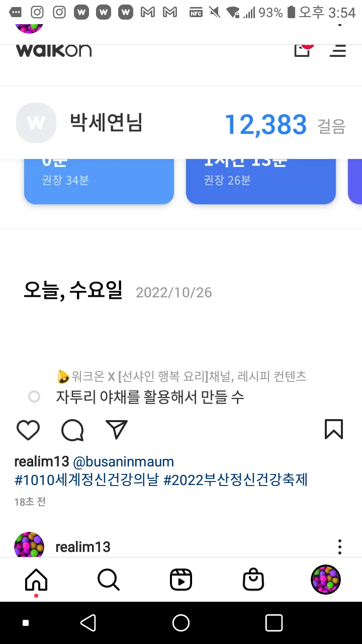Open Android recent apps square button
The width and height of the screenshot is (362, 644).
coord(274,623)
